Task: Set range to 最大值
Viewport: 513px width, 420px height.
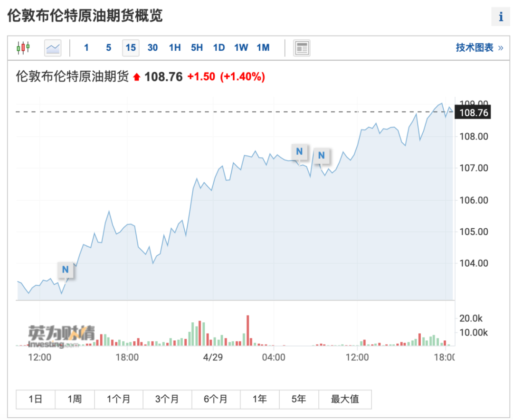Action: pyautogui.click(x=345, y=399)
